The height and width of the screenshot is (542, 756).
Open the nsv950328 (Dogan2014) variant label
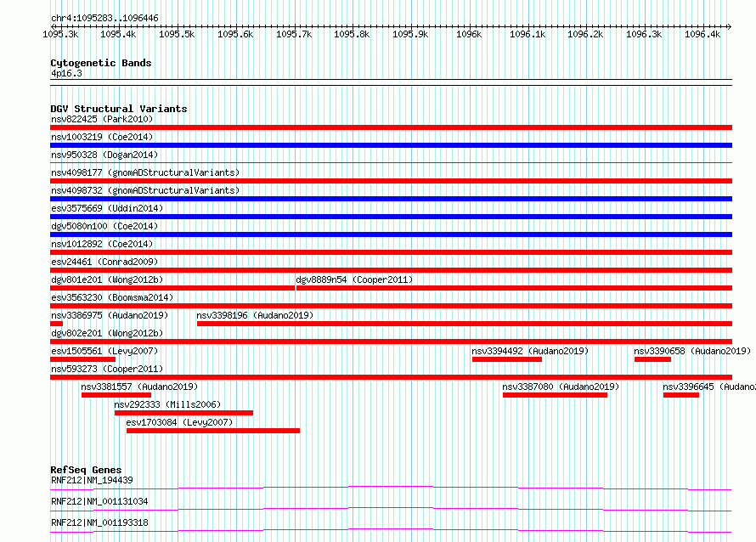pos(104,155)
